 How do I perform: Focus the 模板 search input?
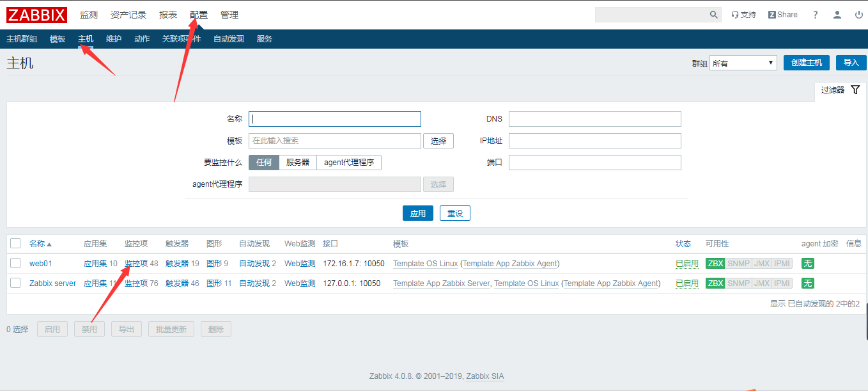pos(335,141)
